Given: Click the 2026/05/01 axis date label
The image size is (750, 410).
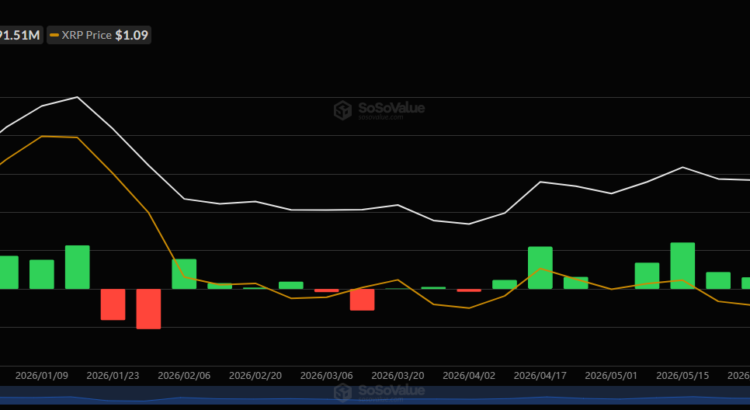Looking at the screenshot, I should pos(611,376).
